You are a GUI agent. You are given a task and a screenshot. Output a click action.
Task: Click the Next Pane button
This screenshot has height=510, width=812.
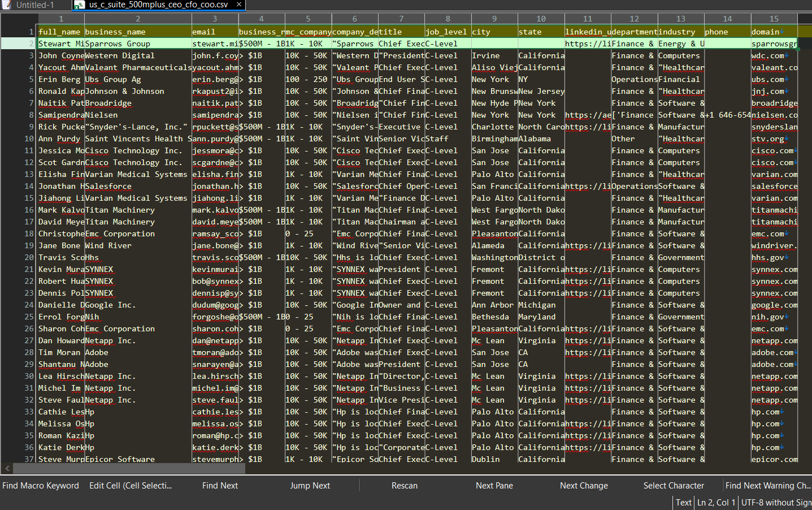coord(494,486)
